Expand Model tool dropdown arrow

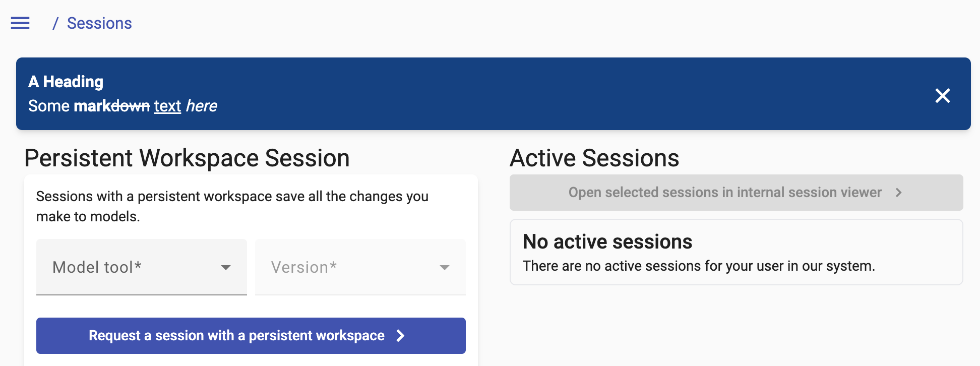[226, 267]
